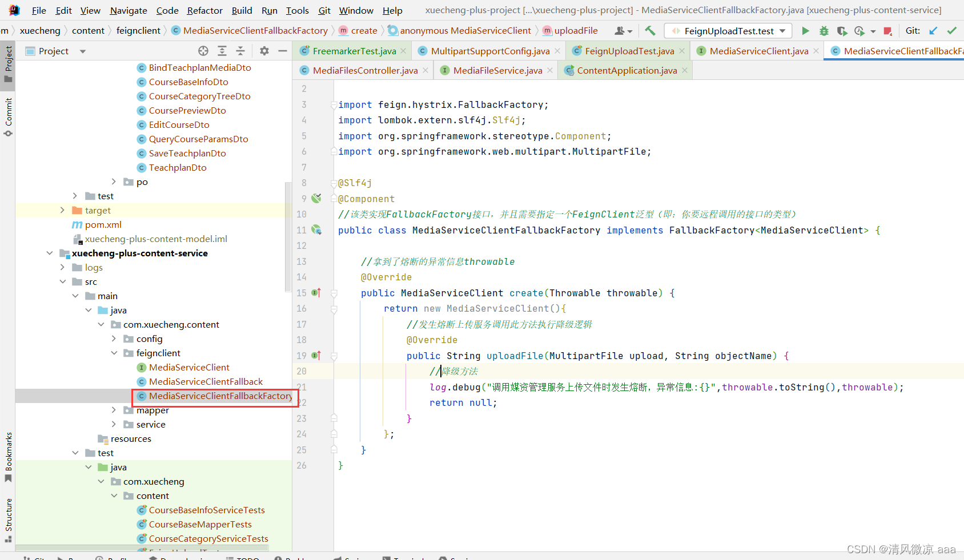
Task: Click the gutter icon on line 11
Action: tap(316, 230)
